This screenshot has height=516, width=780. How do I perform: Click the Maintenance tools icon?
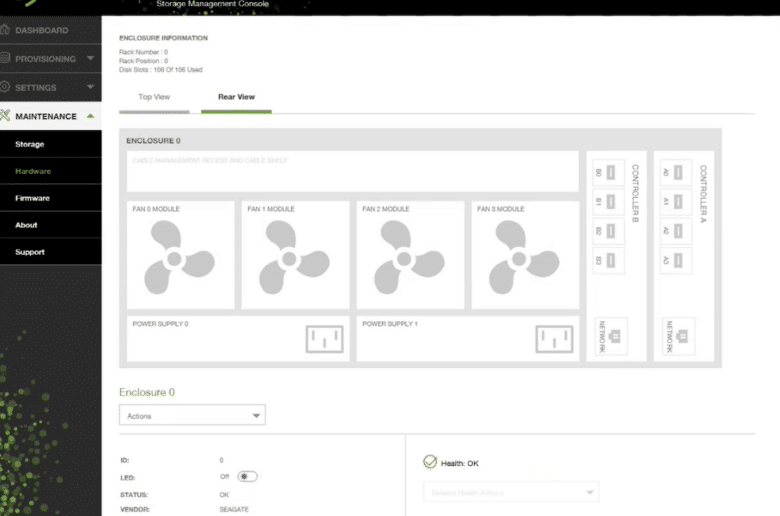coord(5,115)
